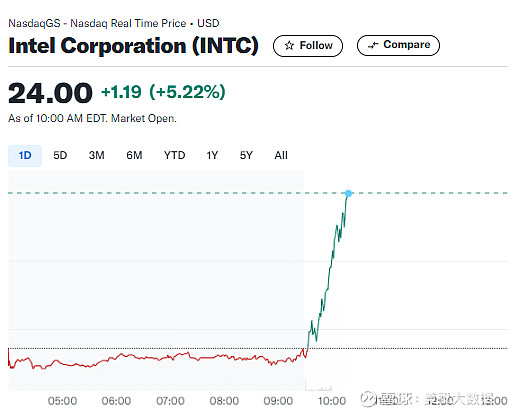This screenshot has height=414, width=508.
Task: Click the Follow button
Action: (308, 46)
